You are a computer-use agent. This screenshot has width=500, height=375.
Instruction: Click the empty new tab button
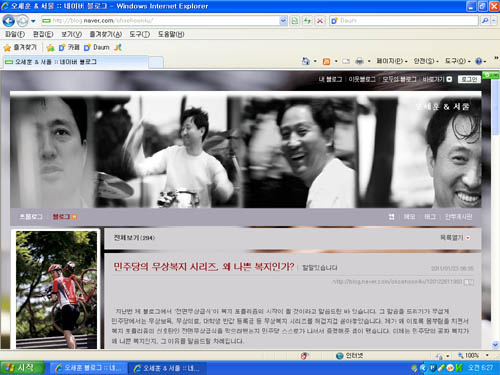[x=156, y=62]
